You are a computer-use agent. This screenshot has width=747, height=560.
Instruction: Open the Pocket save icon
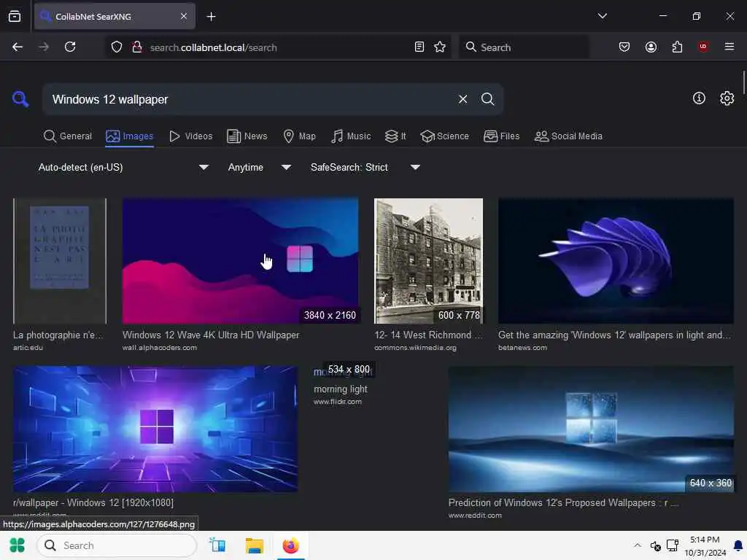click(624, 47)
